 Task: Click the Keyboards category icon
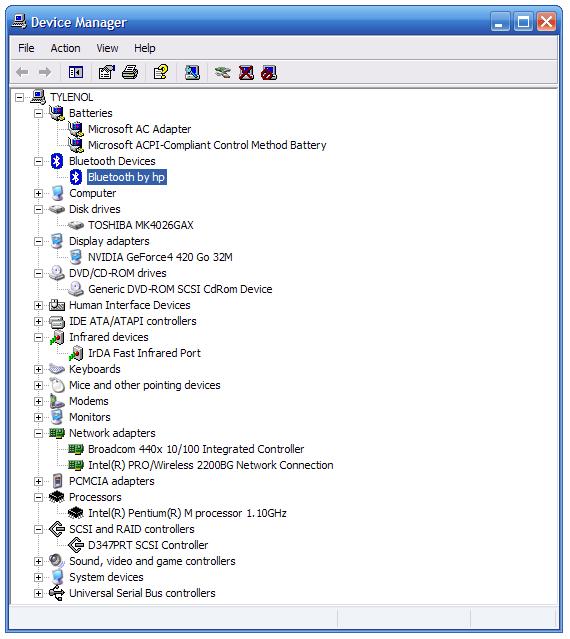(x=57, y=369)
